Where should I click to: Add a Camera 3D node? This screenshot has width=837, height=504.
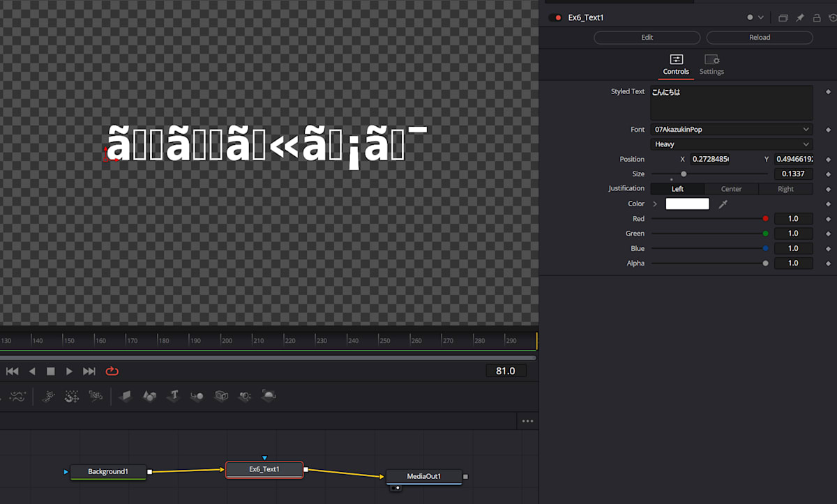tap(221, 396)
